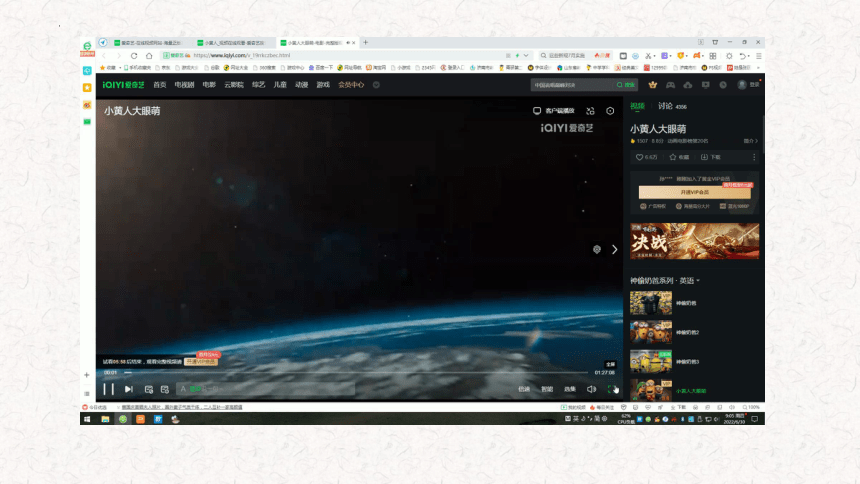Image resolution: width=860 pixels, height=484 pixels.
Task: Click the browser extensions grid icon
Action: [713, 55]
